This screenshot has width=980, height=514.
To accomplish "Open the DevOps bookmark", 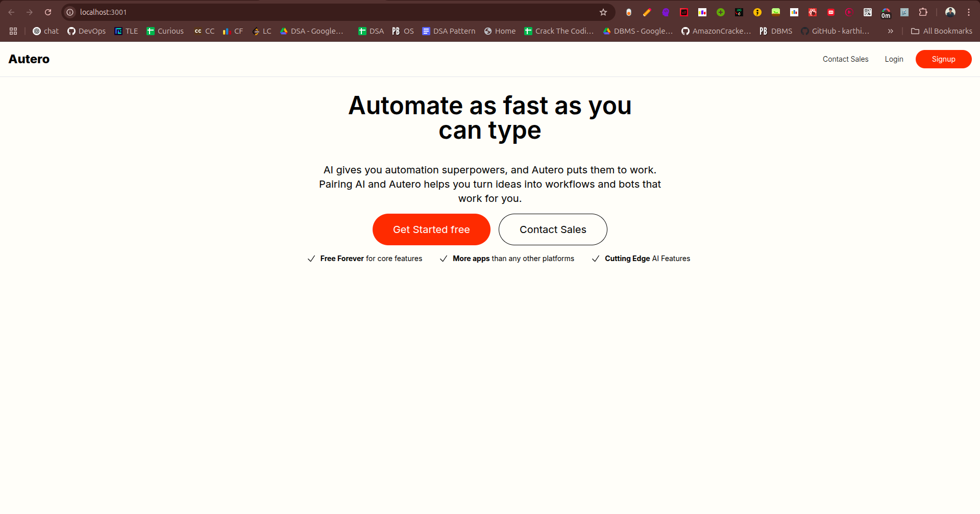I will point(86,31).
